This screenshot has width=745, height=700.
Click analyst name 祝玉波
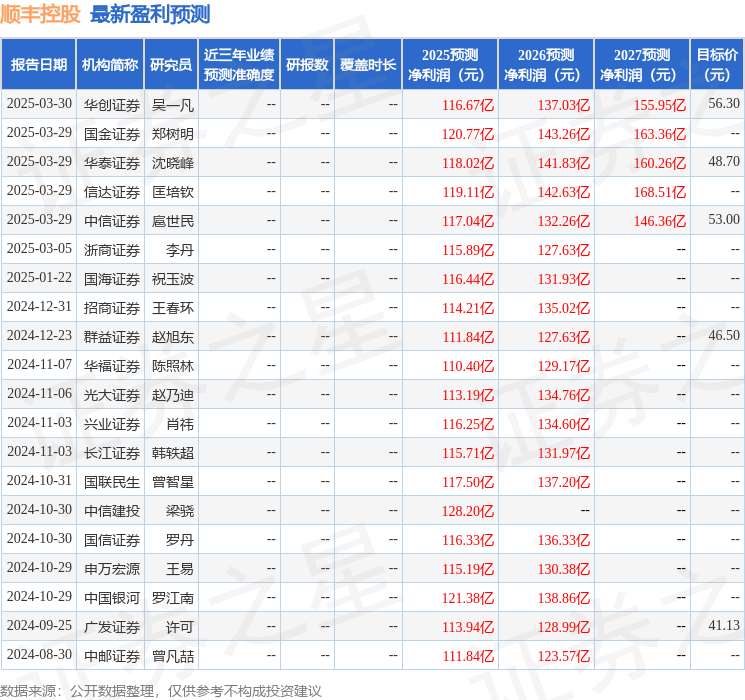[x=172, y=278]
